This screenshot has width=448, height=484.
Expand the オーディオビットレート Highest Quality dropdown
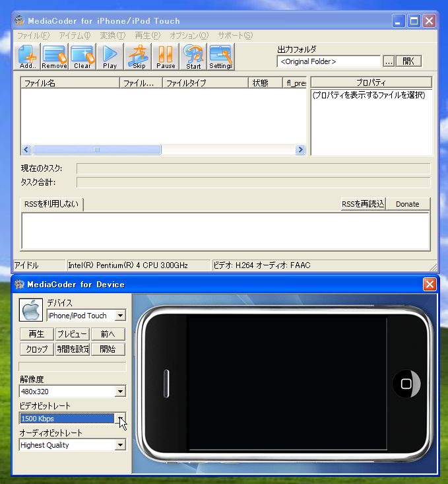[x=120, y=445]
